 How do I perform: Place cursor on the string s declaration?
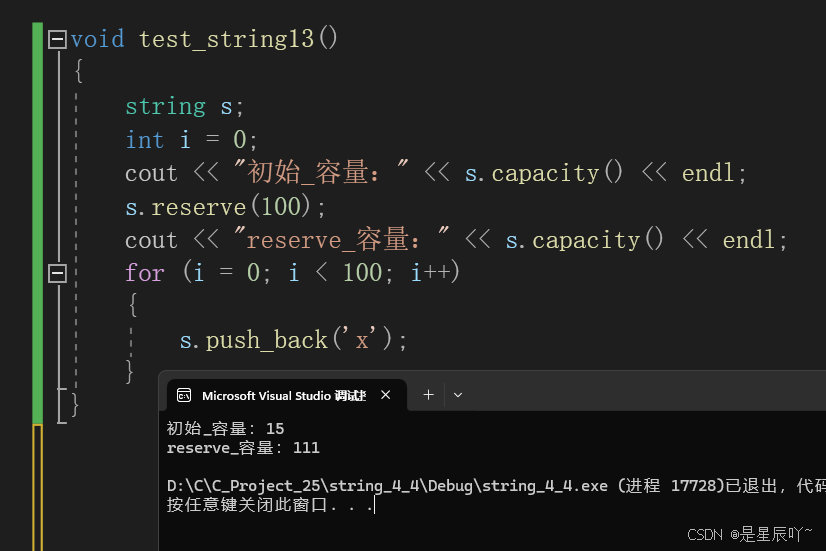[184, 106]
